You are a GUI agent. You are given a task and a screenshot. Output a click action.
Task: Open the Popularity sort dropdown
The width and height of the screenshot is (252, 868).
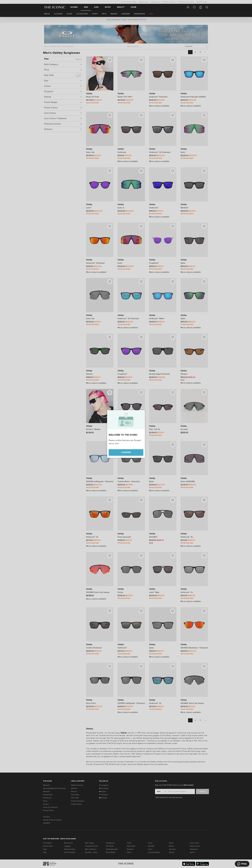point(196,46)
